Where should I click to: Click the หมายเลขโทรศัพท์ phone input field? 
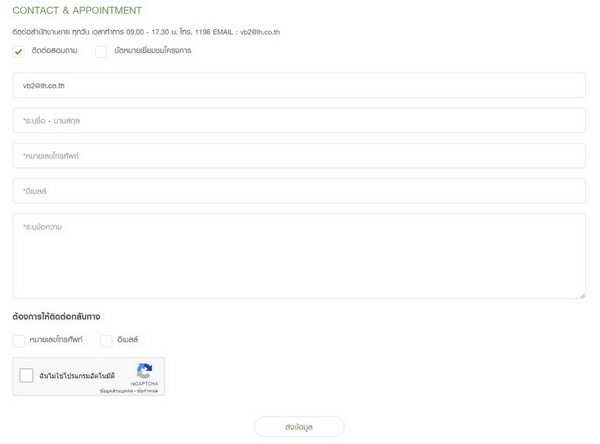click(x=299, y=156)
